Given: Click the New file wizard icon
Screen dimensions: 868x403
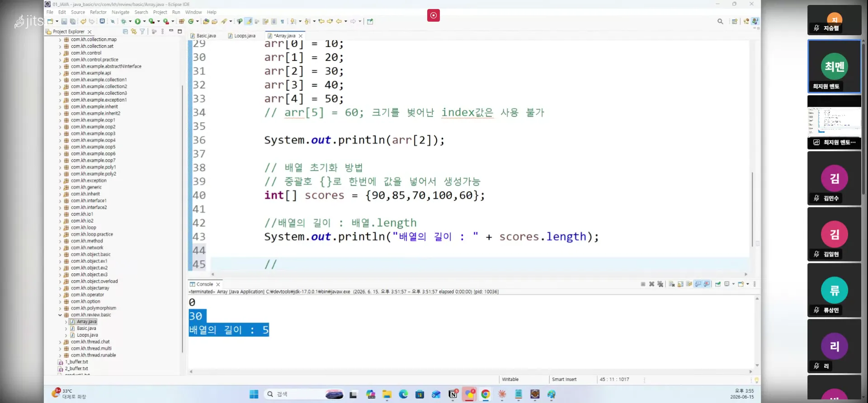Looking at the screenshot, I should [x=50, y=21].
